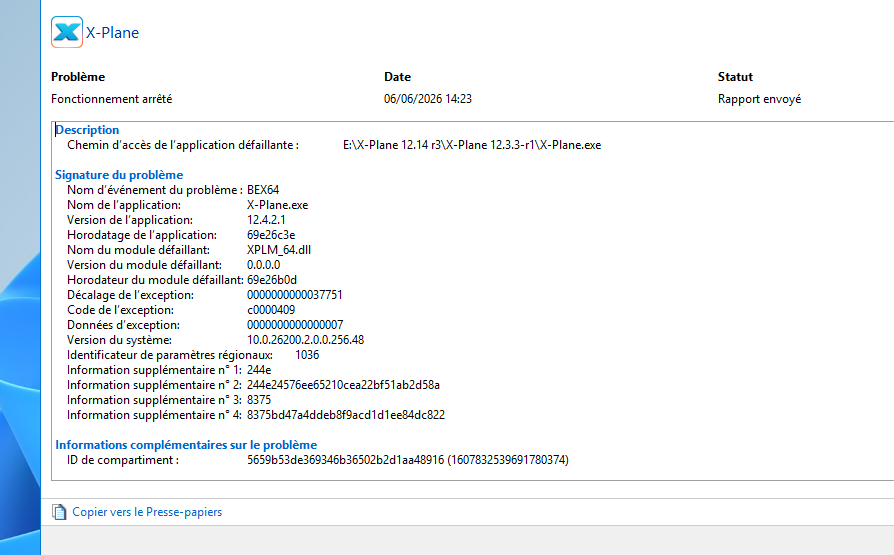Click the 'Description' section heading
Viewport: 894px width, 555px height.
pyautogui.click(x=87, y=130)
